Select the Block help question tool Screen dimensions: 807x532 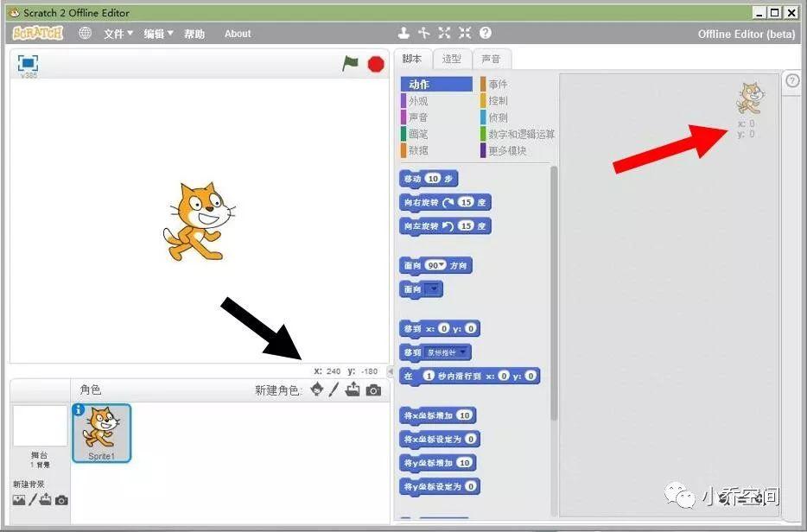pos(486,34)
